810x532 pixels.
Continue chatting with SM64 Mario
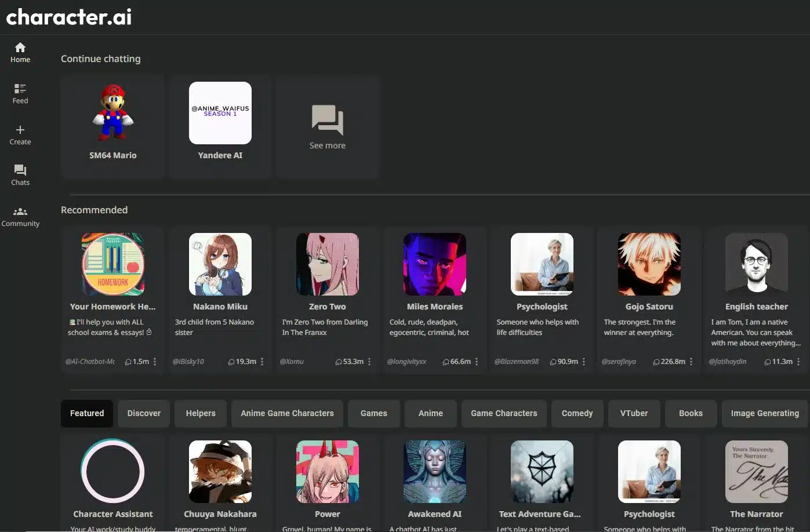113,126
